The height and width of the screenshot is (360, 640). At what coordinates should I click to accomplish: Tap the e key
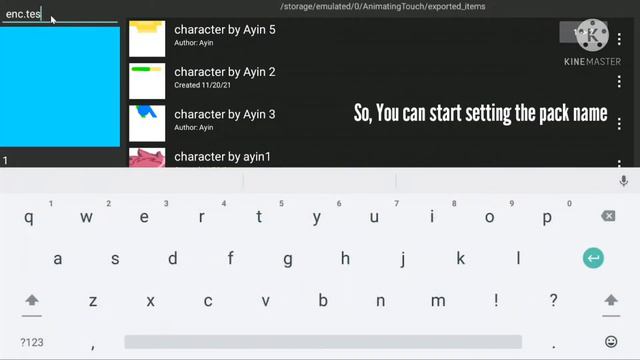click(x=144, y=217)
